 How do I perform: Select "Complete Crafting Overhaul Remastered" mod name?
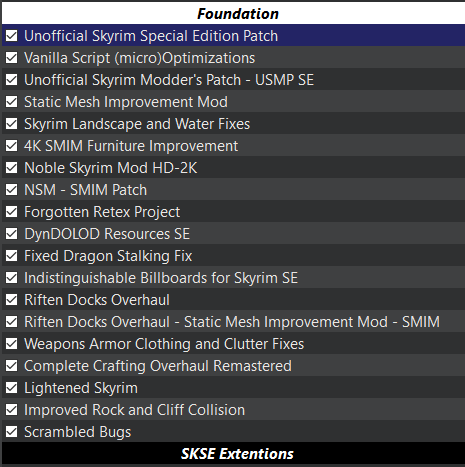coord(158,366)
